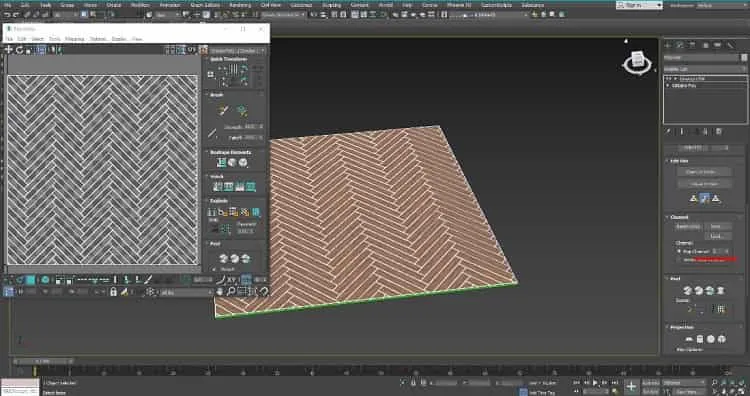Screen dimensions: 750x396
Task: Click the first Stitch icon in the Stitch rollout
Action: click(218, 187)
